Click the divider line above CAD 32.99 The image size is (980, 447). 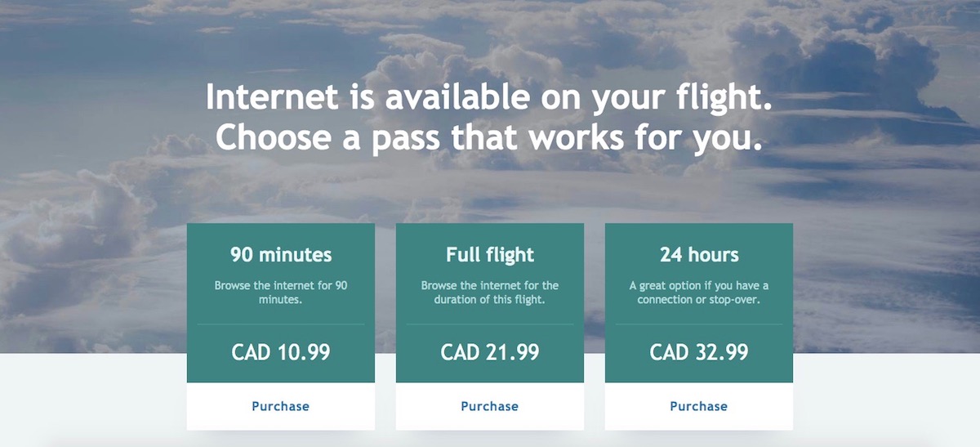click(x=699, y=324)
